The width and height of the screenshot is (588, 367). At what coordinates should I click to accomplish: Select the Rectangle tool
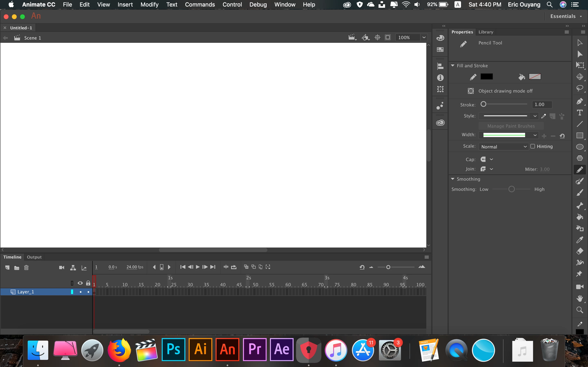579,135
